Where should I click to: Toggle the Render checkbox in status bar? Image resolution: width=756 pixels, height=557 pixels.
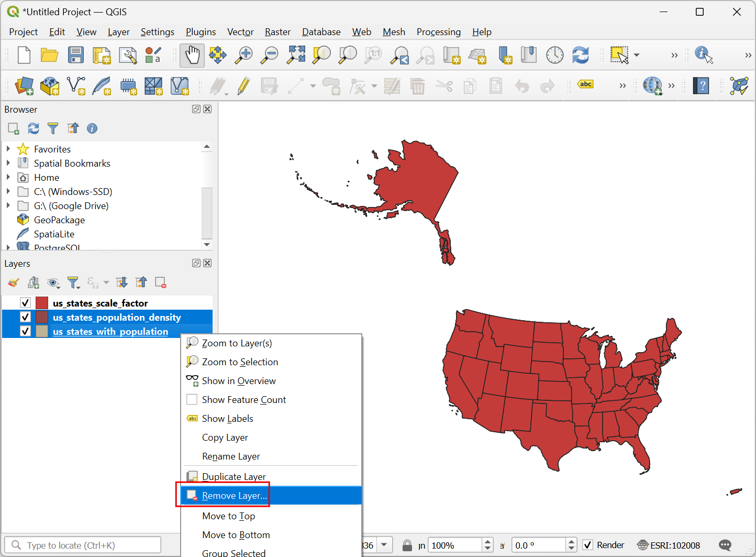point(588,545)
